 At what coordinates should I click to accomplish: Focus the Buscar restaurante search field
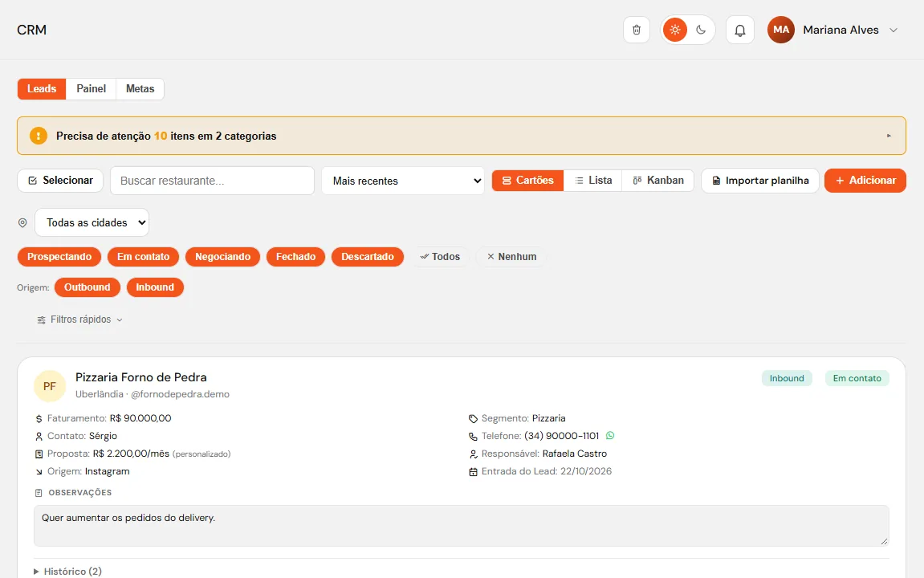[212, 181]
